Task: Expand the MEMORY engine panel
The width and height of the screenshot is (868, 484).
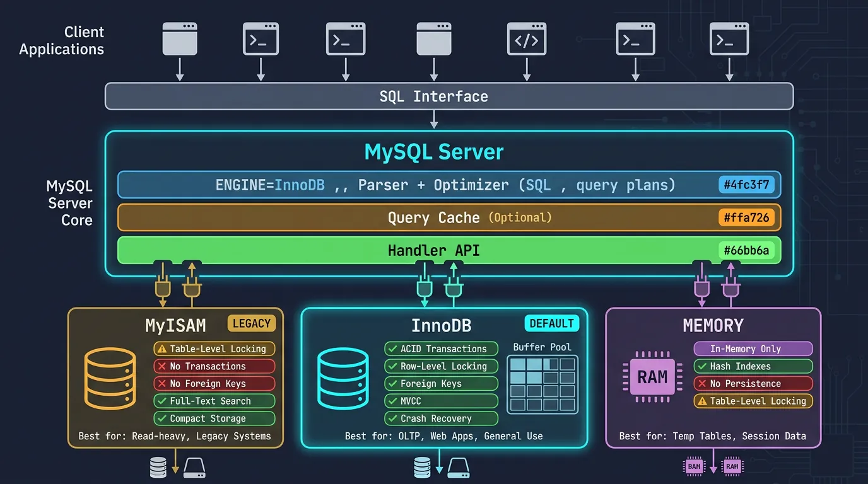Action: [713, 325]
